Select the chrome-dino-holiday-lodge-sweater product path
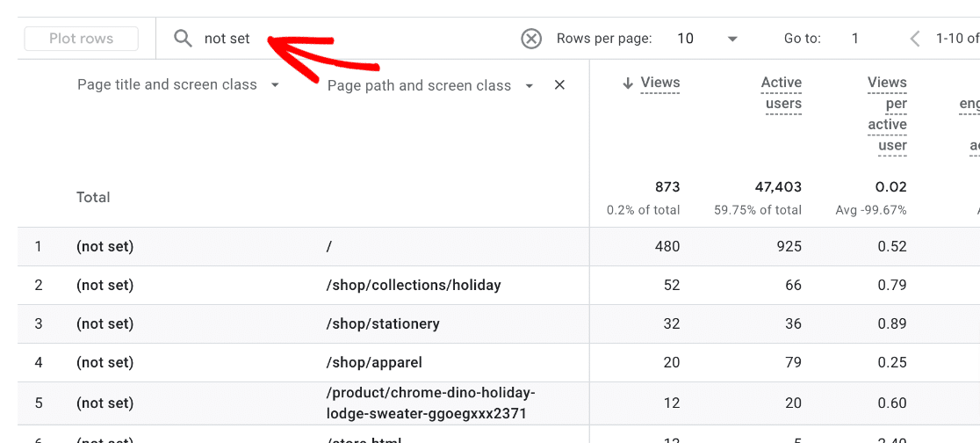Screen dimensions: 980x443 click(430, 403)
